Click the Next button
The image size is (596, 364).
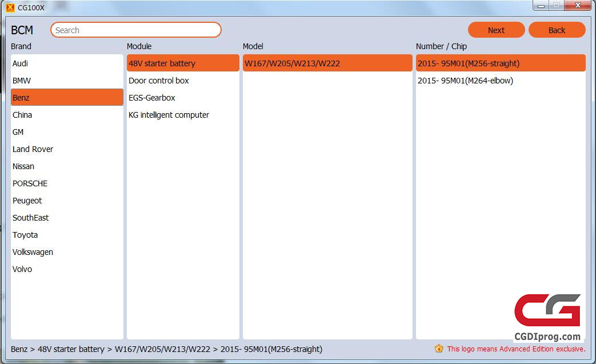coord(496,30)
